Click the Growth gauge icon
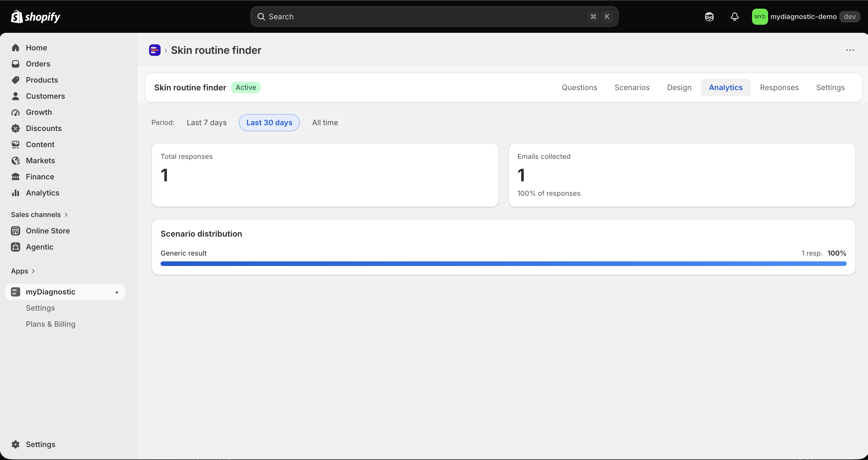Image resolution: width=868 pixels, height=460 pixels. click(16, 112)
